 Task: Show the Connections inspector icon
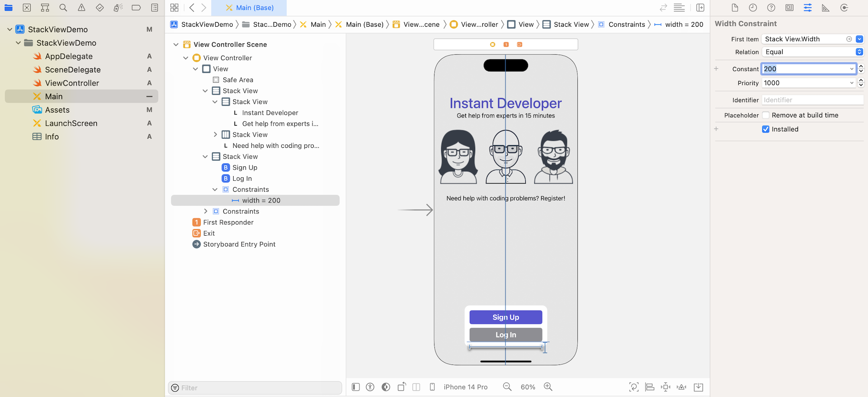click(844, 8)
